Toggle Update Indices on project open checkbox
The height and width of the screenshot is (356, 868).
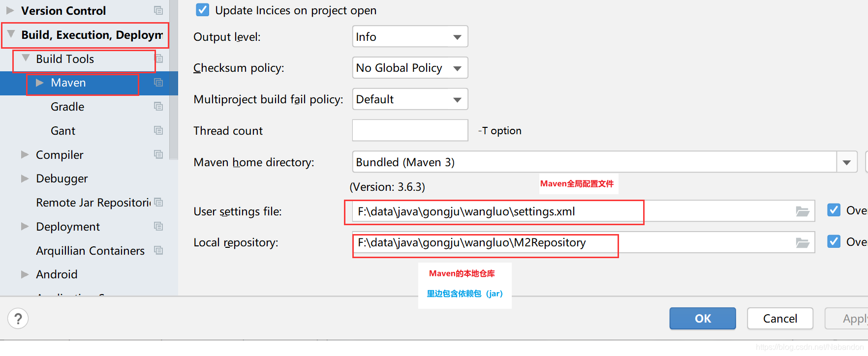(202, 10)
